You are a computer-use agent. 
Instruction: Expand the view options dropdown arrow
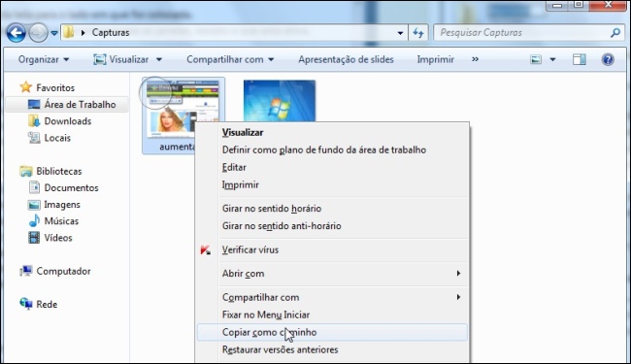552,59
